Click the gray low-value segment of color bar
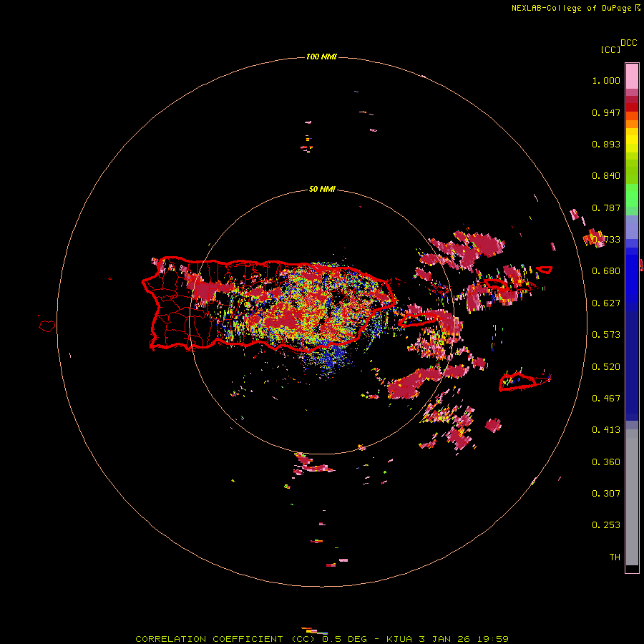This screenshot has height=644, width=644. [632, 497]
